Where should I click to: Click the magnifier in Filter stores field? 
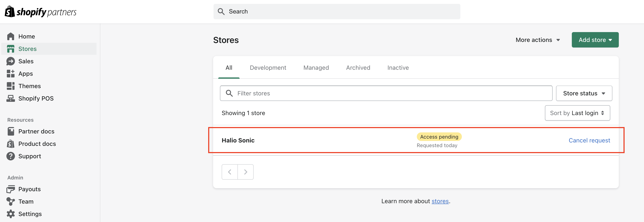pyautogui.click(x=229, y=93)
